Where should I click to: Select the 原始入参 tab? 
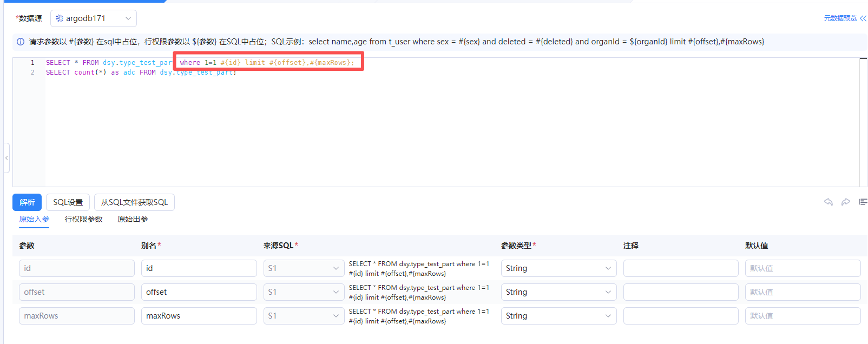(34, 219)
